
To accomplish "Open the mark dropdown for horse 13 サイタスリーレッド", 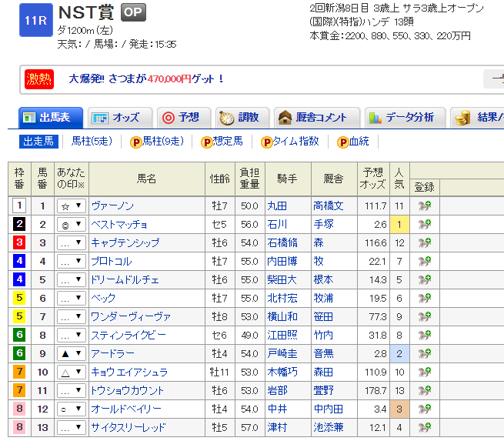I will pyautogui.click(x=72, y=428).
